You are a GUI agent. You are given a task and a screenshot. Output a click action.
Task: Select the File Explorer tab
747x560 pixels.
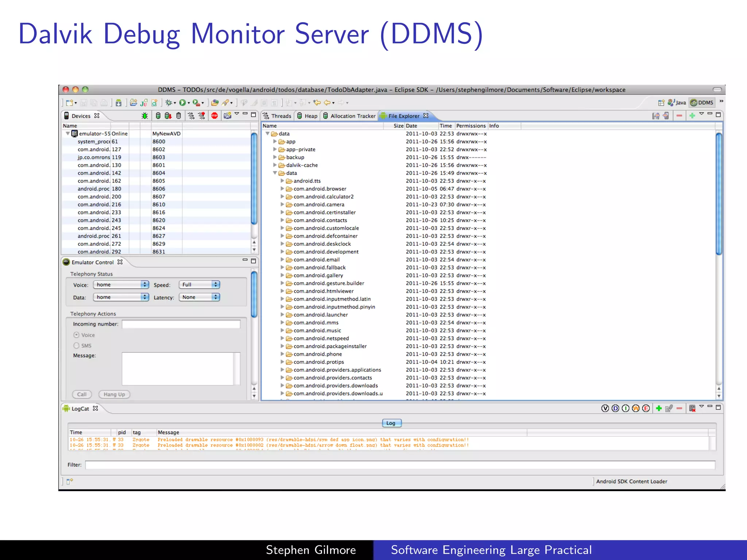[x=405, y=116]
